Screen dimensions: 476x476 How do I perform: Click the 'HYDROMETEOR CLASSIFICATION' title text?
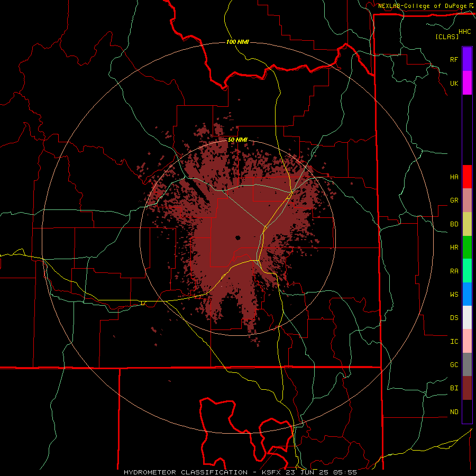click(x=186, y=472)
